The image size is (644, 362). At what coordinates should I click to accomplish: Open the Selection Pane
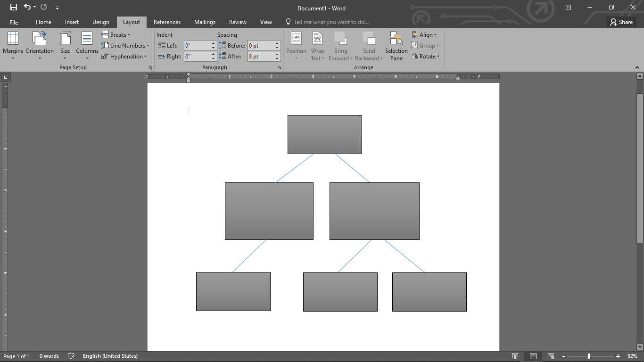tap(396, 46)
